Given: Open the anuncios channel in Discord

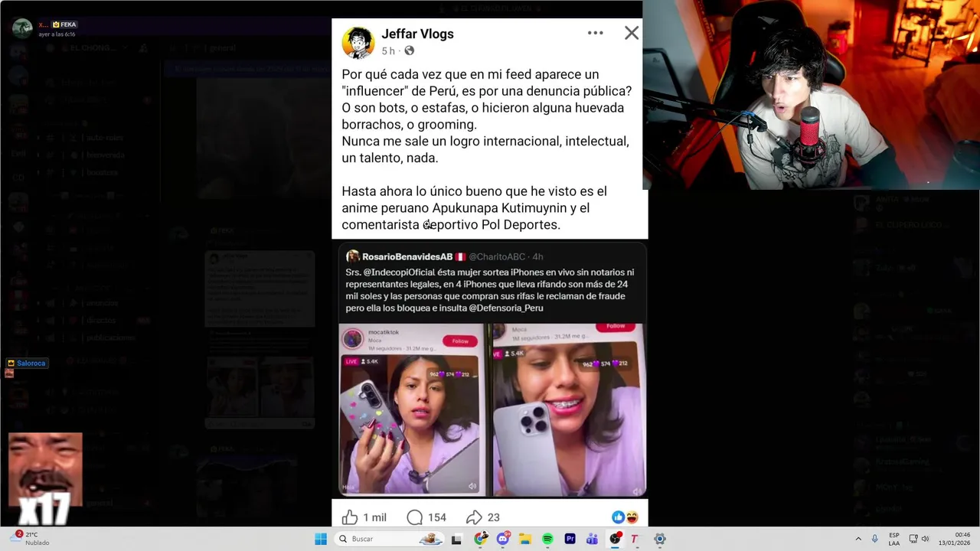Looking at the screenshot, I should pyautogui.click(x=102, y=303).
